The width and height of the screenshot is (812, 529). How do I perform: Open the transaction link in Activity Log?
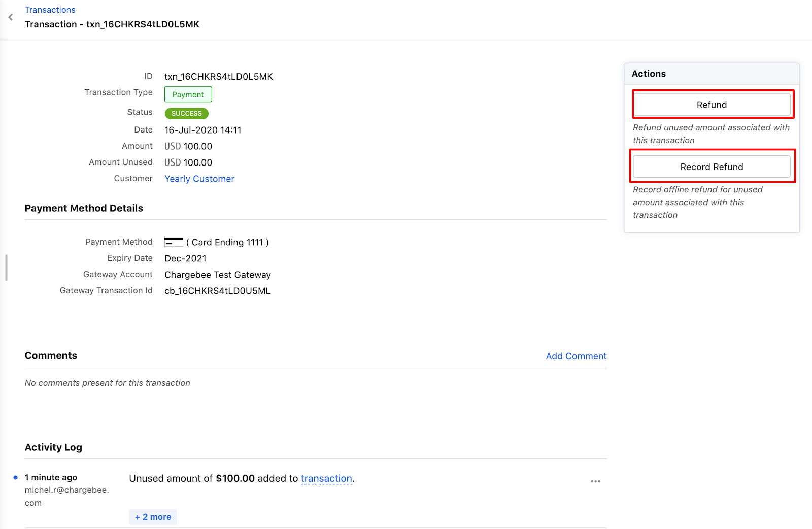click(x=326, y=478)
